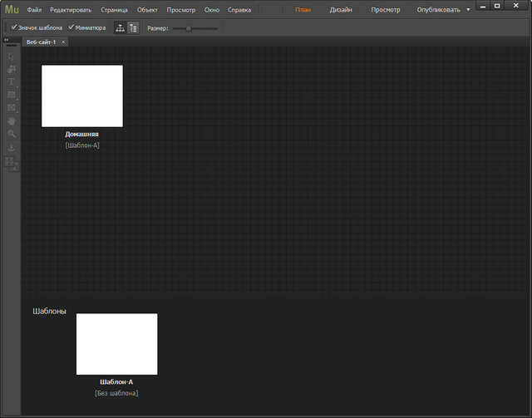Uncheck the Миниатюра checkbox
The height and width of the screenshot is (418, 532).
click(x=71, y=27)
